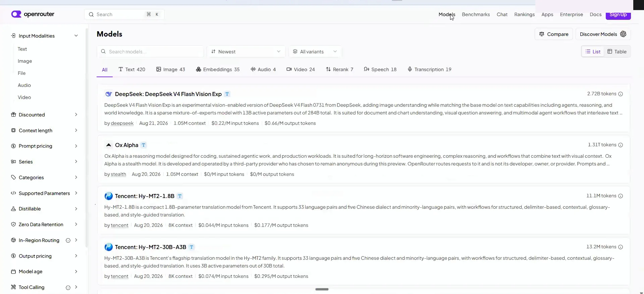
Task: Click the OpenRouter logo icon
Action: click(x=16, y=14)
